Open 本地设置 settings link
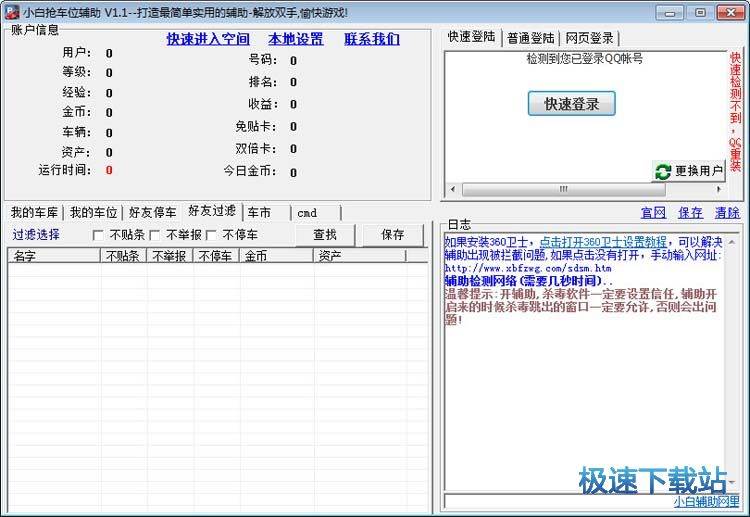 pos(295,39)
